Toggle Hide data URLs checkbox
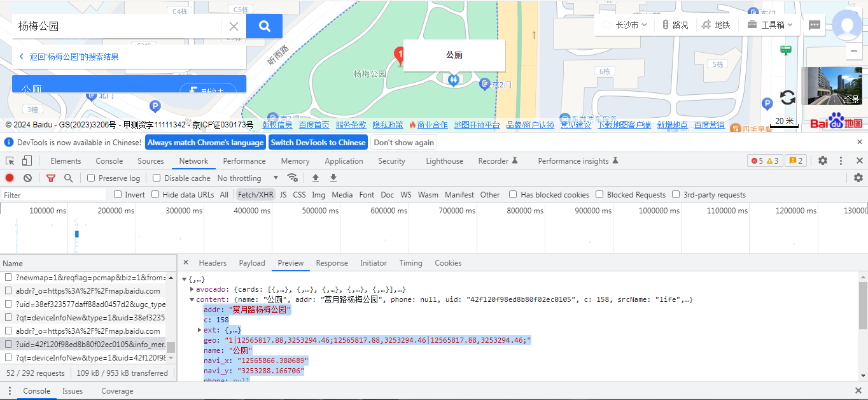 (x=155, y=194)
